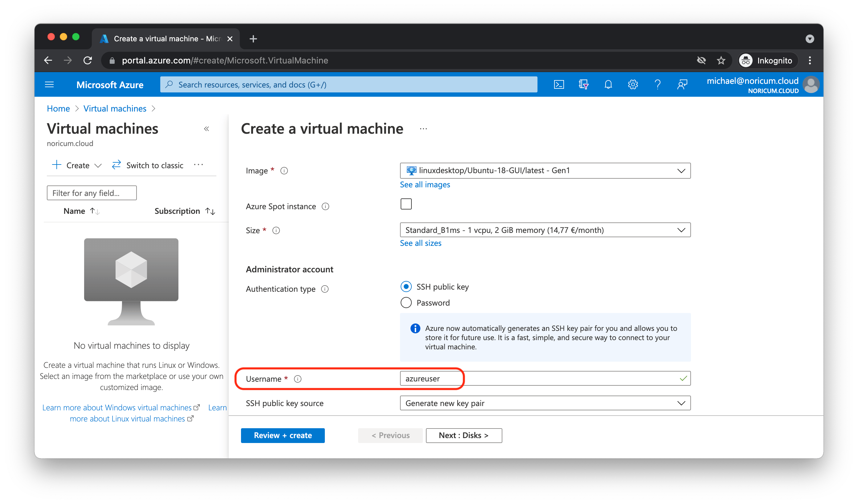Image resolution: width=858 pixels, height=504 pixels.
Task: Click the info icon next to Username
Action: click(298, 379)
